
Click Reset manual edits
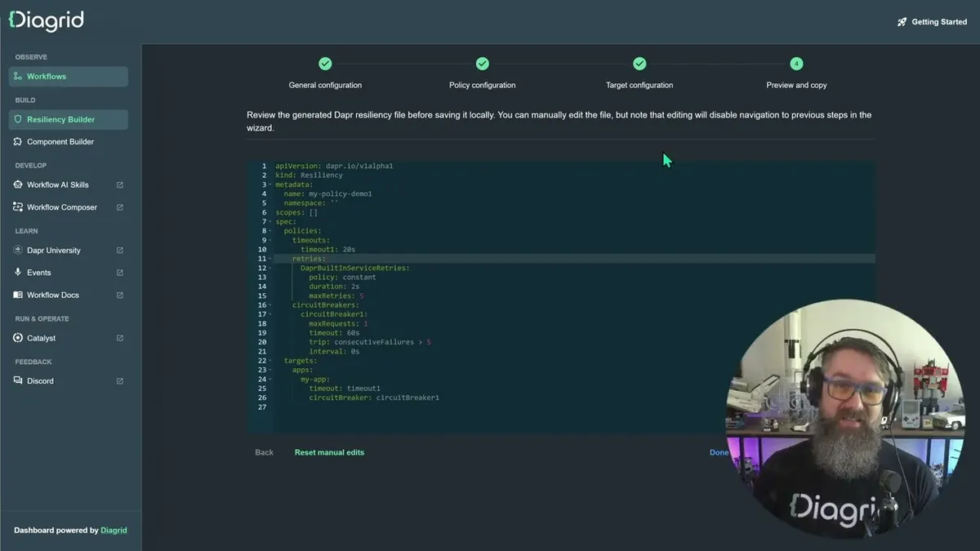pos(329,452)
